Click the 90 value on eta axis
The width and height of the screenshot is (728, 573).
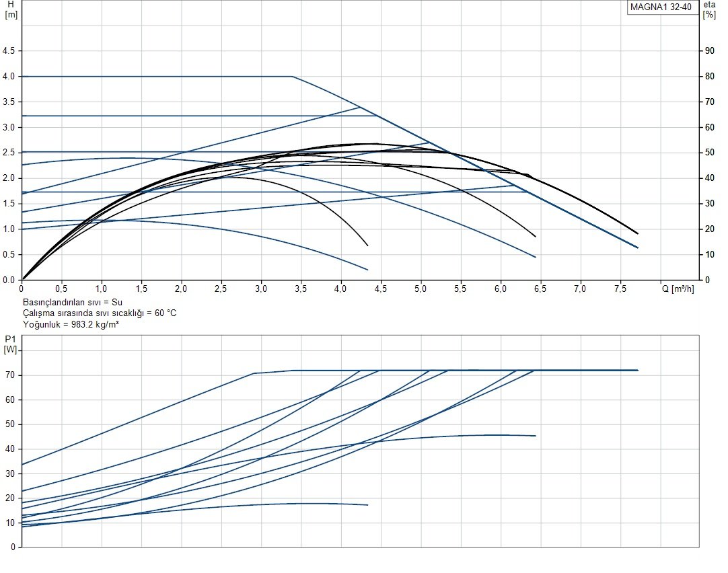[x=709, y=50]
